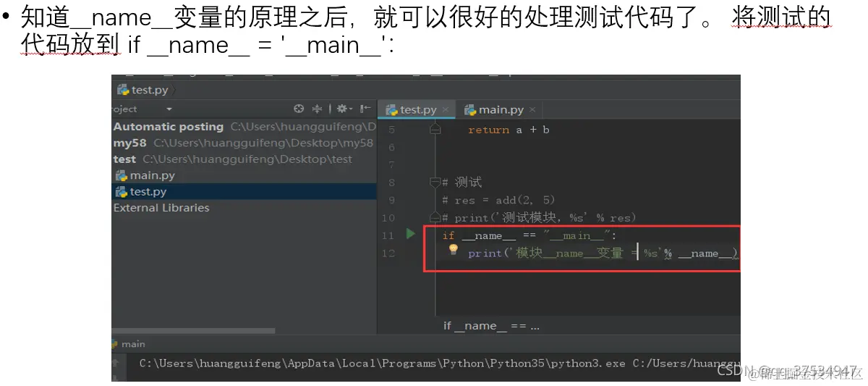Select my58 project in tree
Image resolution: width=868 pixels, height=386 pixels.
[x=244, y=143]
